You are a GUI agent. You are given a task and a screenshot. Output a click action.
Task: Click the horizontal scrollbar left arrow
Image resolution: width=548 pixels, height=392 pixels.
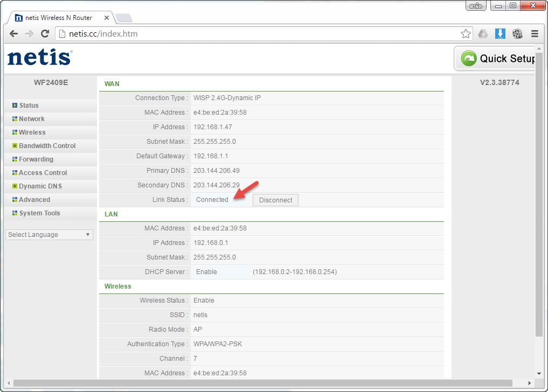(9, 383)
